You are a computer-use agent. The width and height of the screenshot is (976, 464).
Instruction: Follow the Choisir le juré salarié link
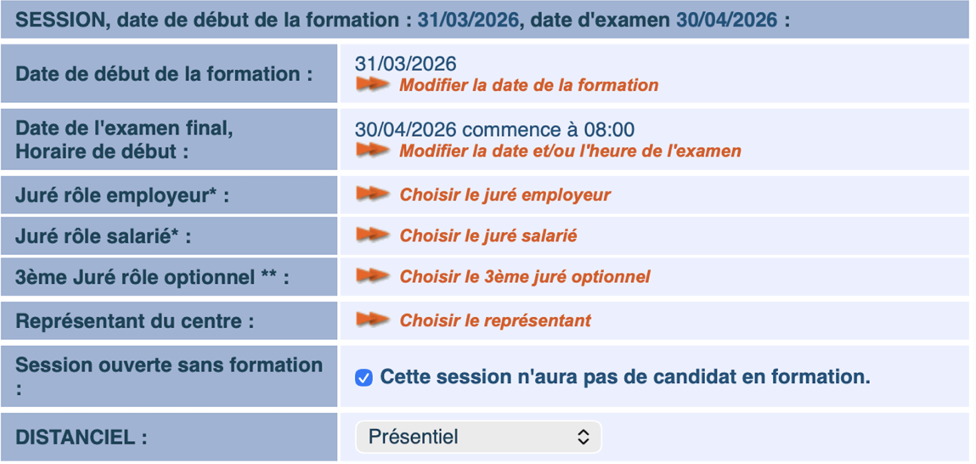tap(488, 236)
